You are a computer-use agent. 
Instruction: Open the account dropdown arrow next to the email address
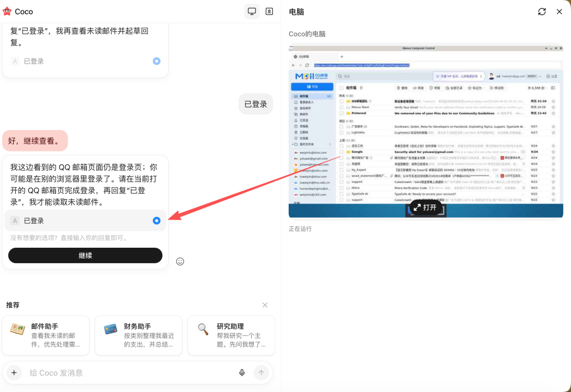pos(540,77)
